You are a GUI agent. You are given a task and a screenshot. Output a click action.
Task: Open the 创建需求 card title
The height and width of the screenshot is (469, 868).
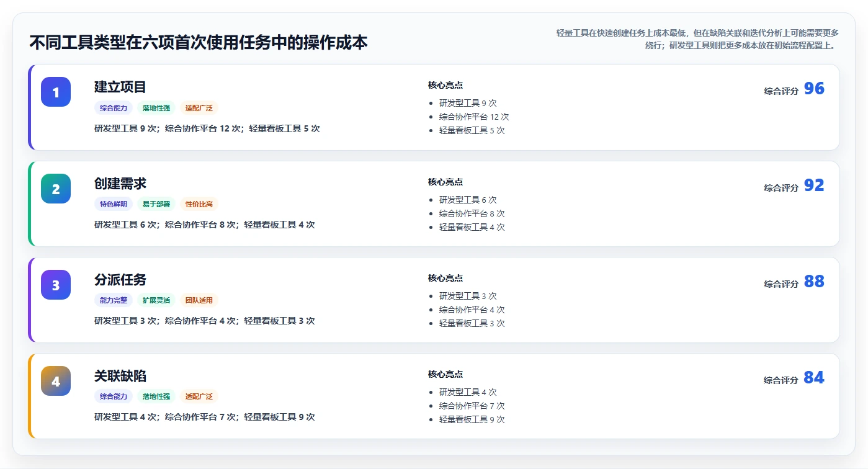point(120,183)
